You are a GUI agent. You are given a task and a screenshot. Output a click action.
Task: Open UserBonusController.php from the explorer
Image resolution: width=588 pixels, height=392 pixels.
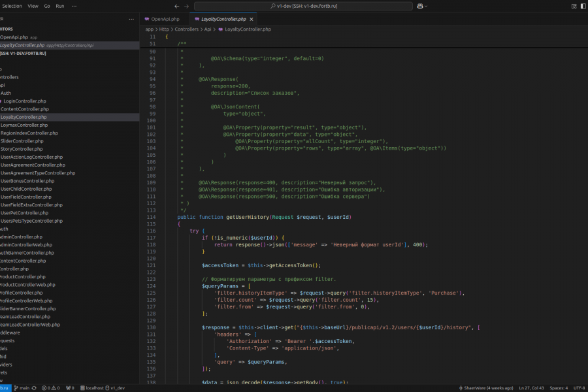click(x=27, y=181)
